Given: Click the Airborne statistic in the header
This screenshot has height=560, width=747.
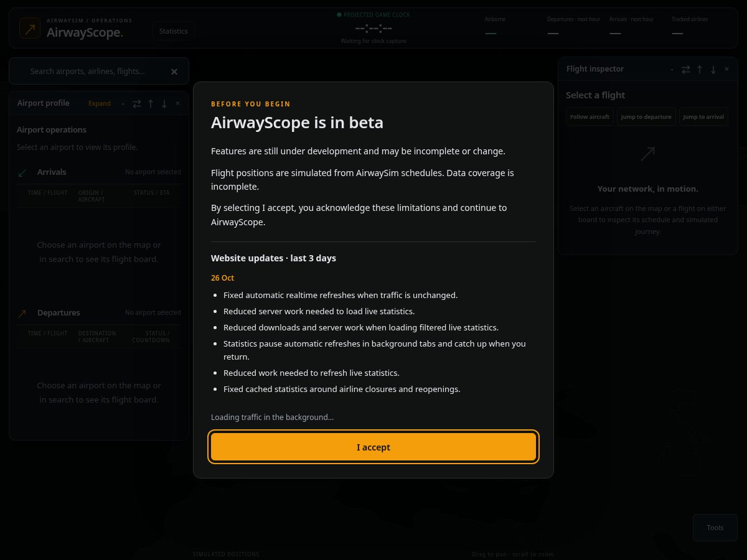Looking at the screenshot, I should [496, 26].
